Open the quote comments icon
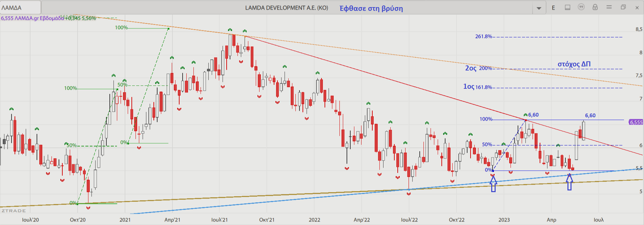This screenshot has width=644, height=225. (x=581, y=7)
